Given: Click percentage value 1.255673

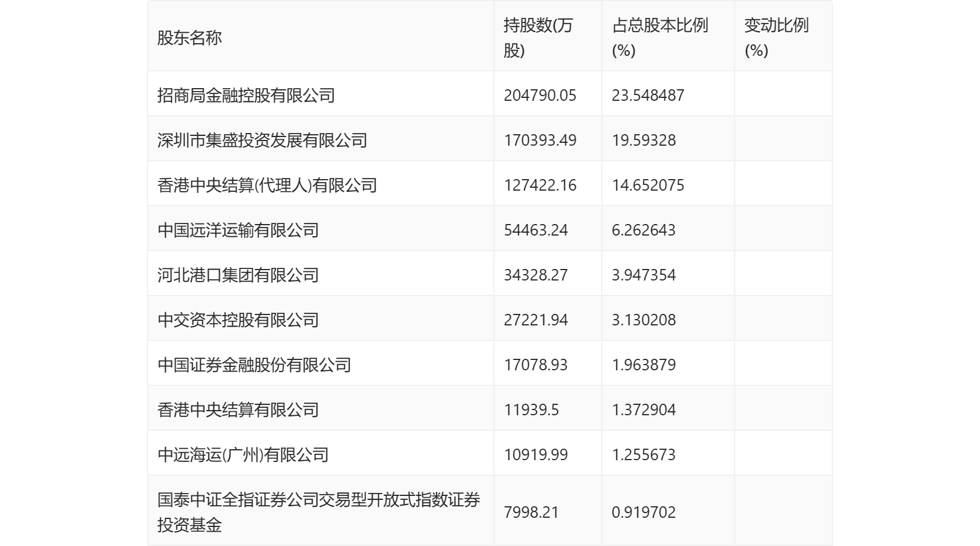Looking at the screenshot, I should (x=644, y=454).
